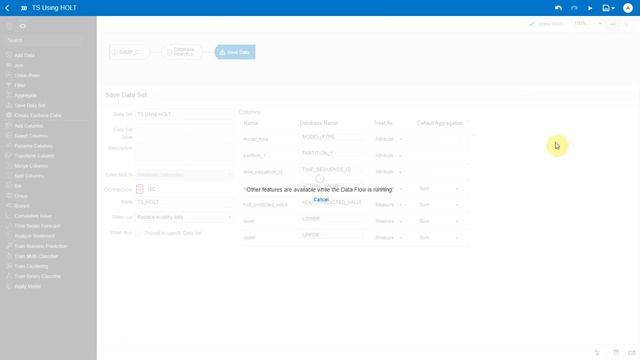This screenshot has height=360, width=640.
Task: Click the redo arrow in header
Action: [574, 8]
